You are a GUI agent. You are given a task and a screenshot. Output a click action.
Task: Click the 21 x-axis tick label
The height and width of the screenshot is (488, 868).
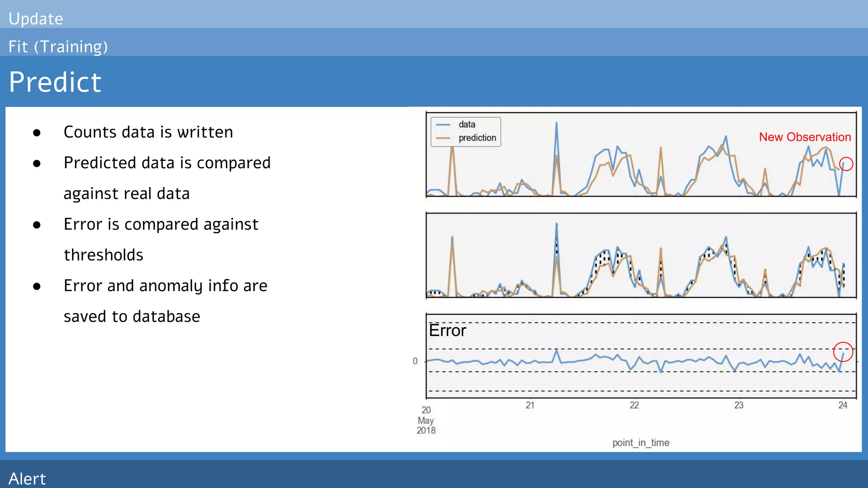coord(530,405)
